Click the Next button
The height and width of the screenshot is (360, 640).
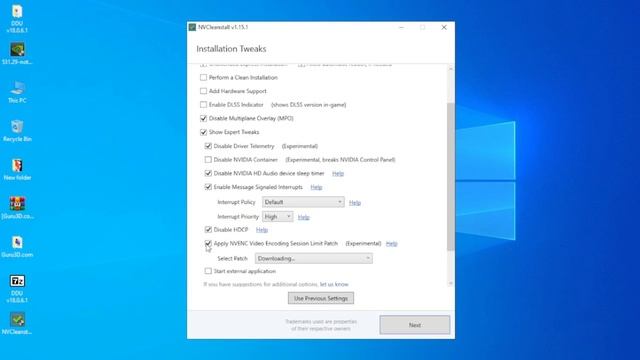pos(415,325)
